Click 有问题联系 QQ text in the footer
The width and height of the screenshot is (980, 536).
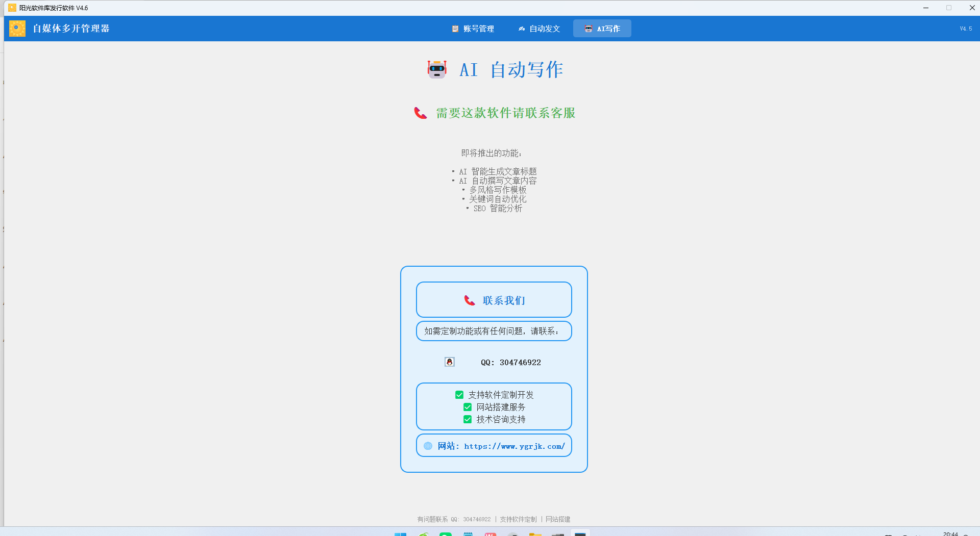click(x=454, y=519)
